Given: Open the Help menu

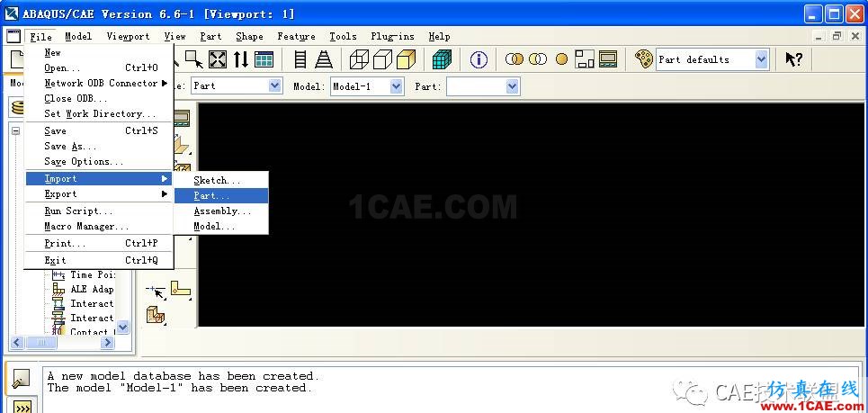Looking at the screenshot, I should pos(439,37).
